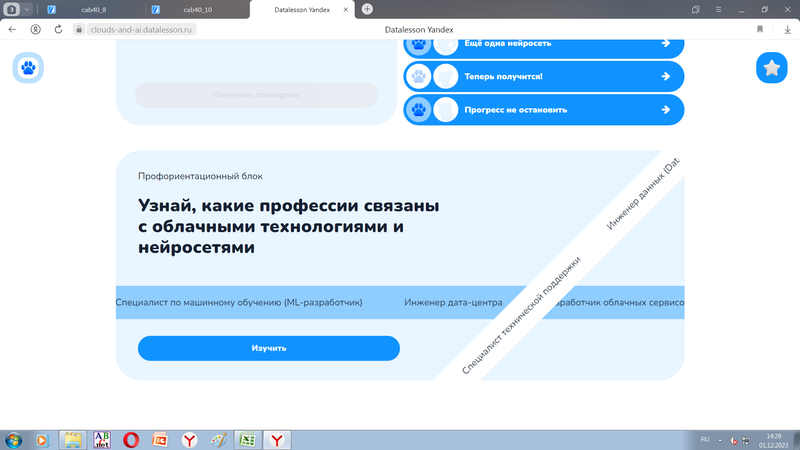The height and width of the screenshot is (450, 800).
Task: Click the star icon at top right
Action: coord(771,68)
